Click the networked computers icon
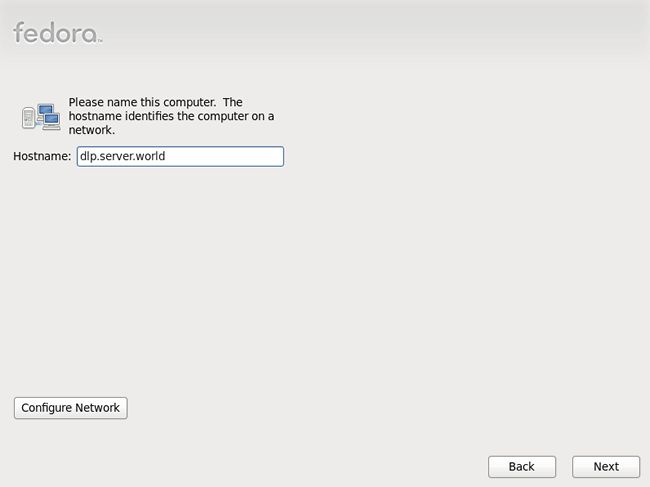The width and height of the screenshot is (650, 487). [41, 116]
